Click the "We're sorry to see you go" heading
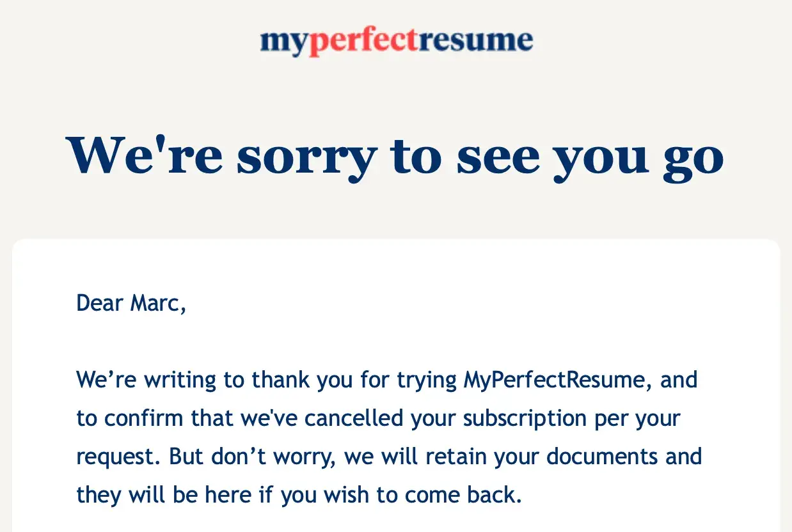The image size is (792, 532). point(395,156)
